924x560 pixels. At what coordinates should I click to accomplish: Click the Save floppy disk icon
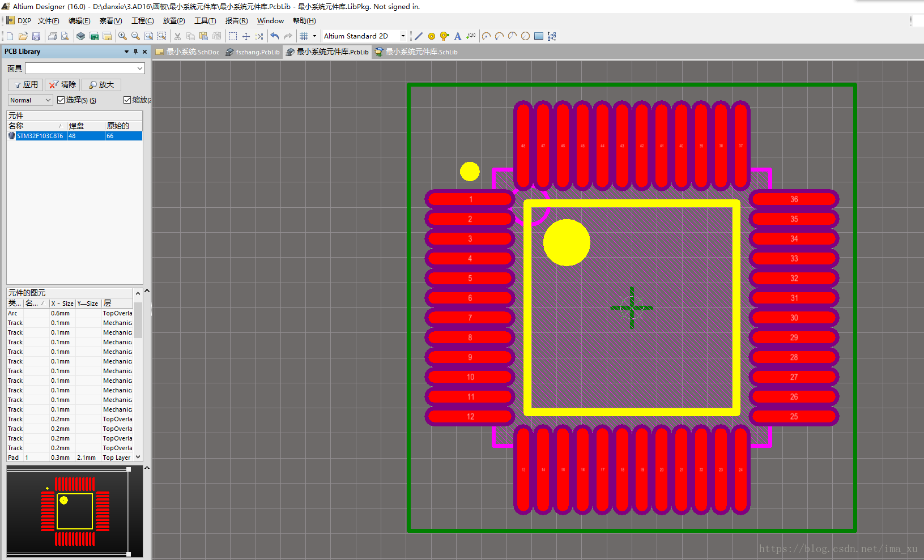tap(36, 36)
